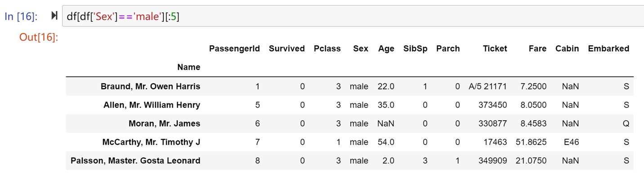Click the Moran, Mr. James row label
Viewport: 644px width, 176px height.
coord(164,123)
